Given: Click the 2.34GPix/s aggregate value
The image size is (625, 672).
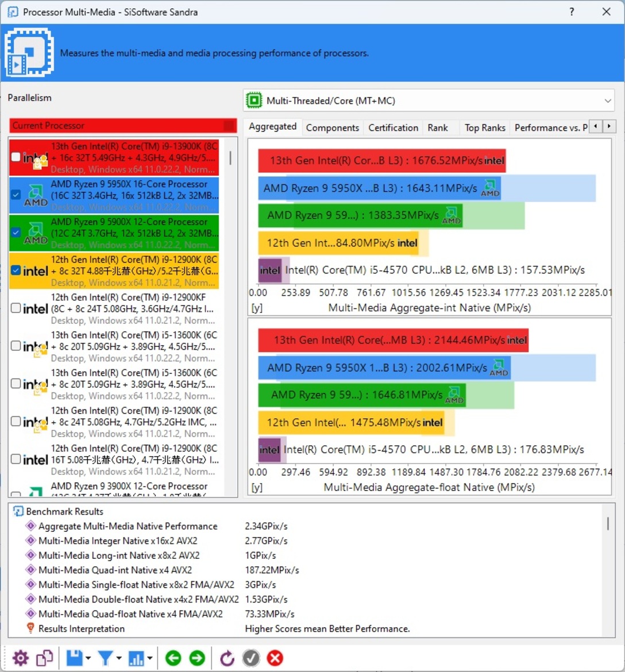Looking at the screenshot, I should (x=266, y=526).
